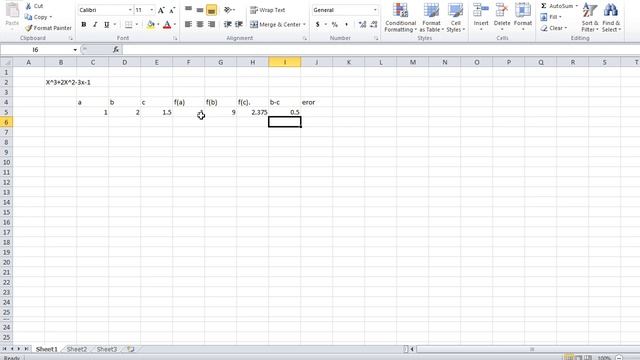640x360 pixels.
Task: Click Wrap Text
Action: [267, 10]
